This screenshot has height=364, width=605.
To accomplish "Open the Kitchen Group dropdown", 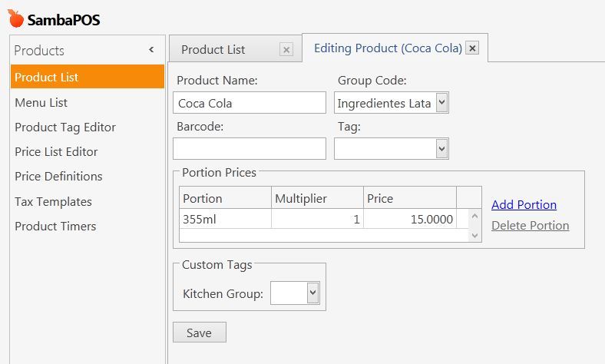I will (x=313, y=293).
